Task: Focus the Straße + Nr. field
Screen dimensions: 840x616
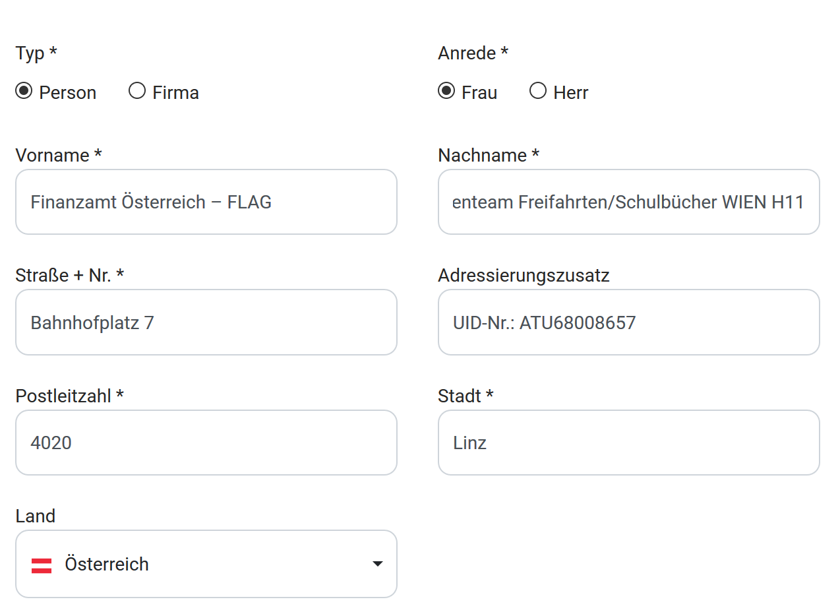Action: click(206, 323)
